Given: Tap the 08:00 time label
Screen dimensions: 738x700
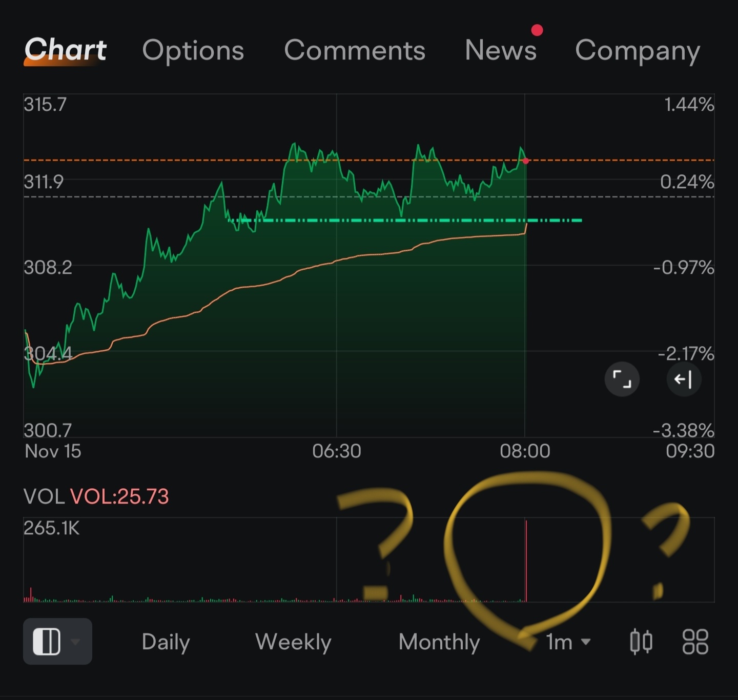Looking at the screenshot, I should coord(525,451).
